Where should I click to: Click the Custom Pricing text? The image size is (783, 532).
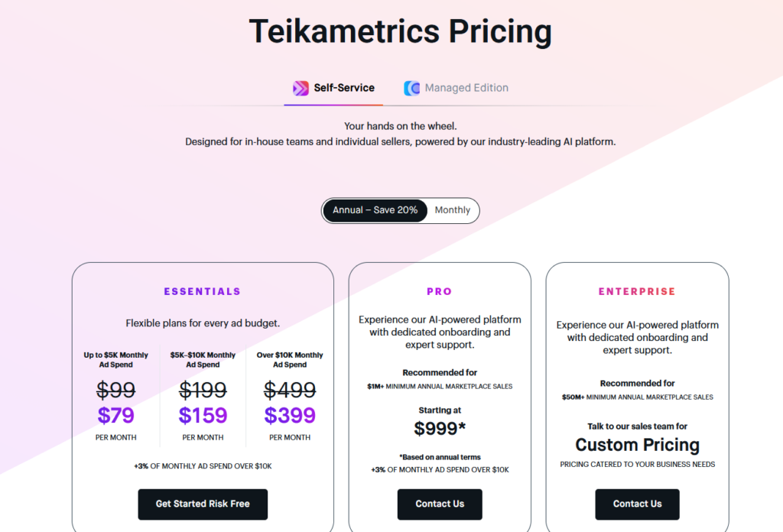637,445
